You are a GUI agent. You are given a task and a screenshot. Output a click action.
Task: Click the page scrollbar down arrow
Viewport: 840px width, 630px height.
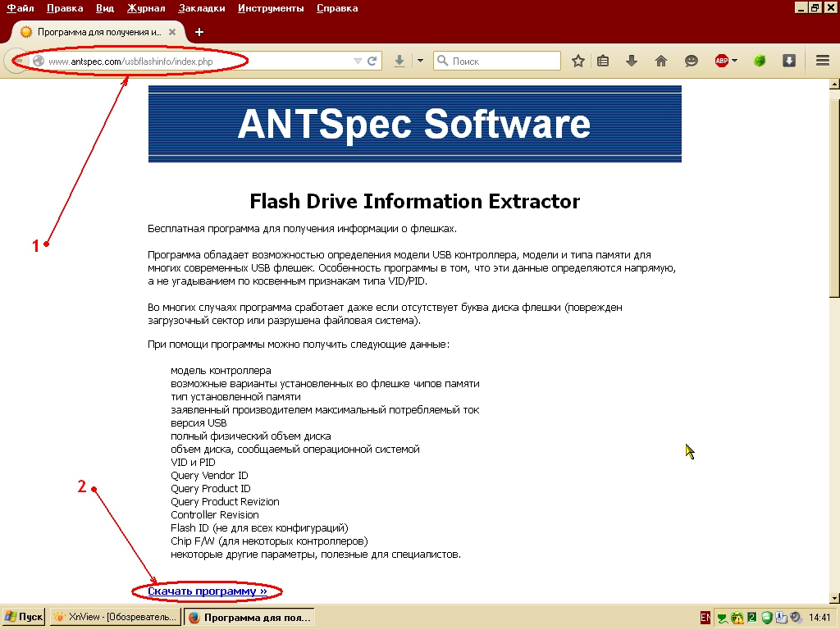pos(834,598)
